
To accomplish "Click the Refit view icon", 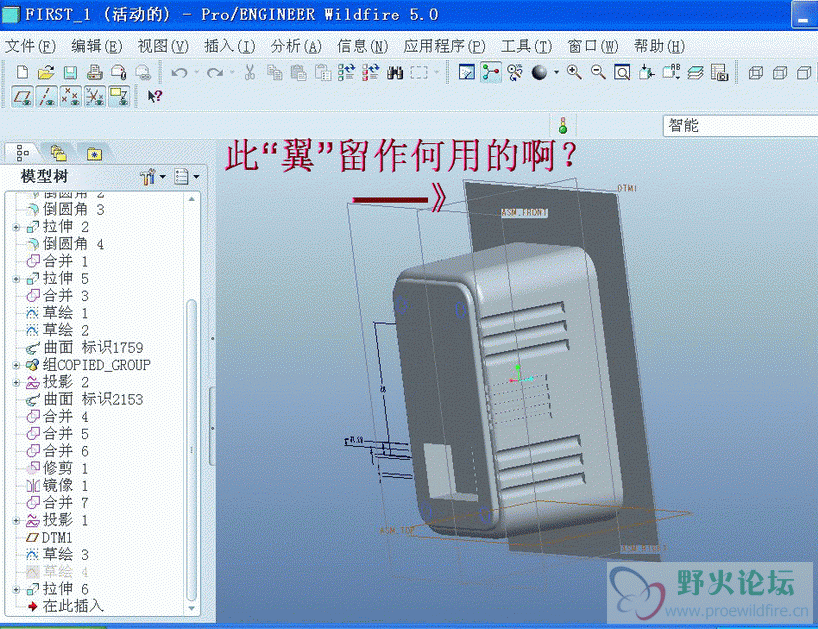I will [622, 72].
